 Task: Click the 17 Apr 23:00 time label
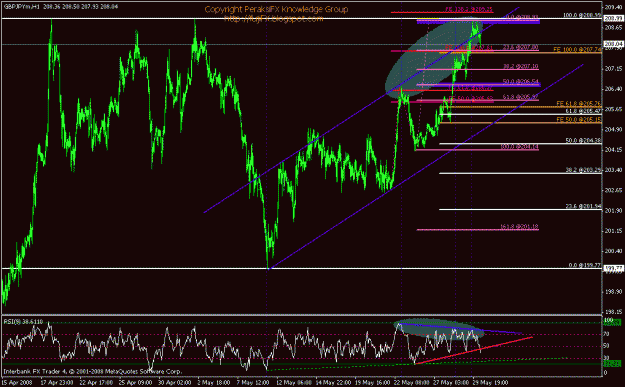(x=57, y=383)
